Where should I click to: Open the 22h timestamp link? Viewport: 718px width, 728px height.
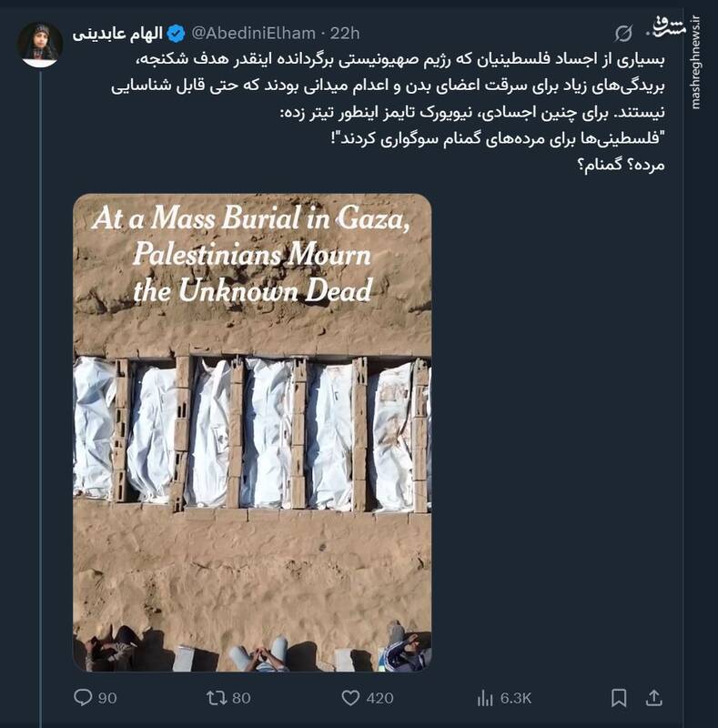click(345, 34)
